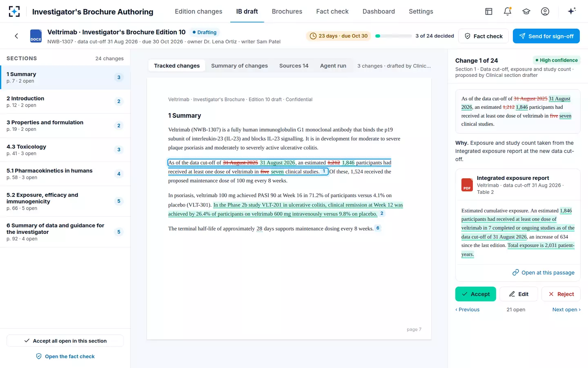Jump to Next open change
Image resolution: width=588 pixels, height=368 pixels.
coord(566,310)
